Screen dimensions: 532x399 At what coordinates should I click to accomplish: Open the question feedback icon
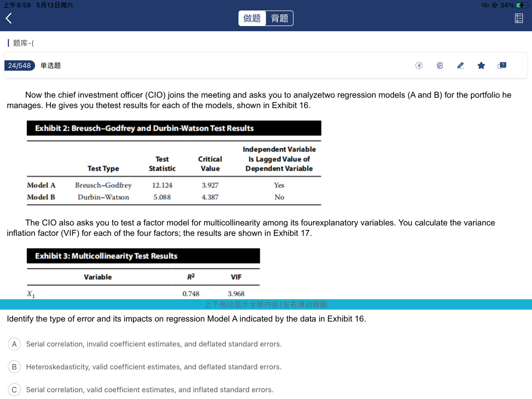502,65
